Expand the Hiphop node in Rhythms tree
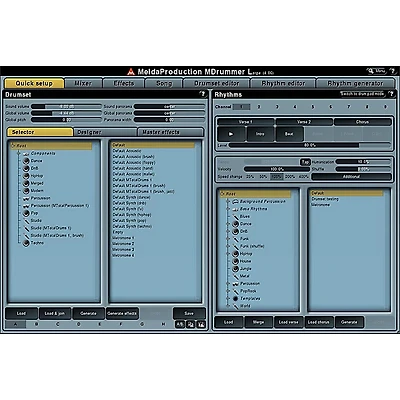 pos(228,254)
